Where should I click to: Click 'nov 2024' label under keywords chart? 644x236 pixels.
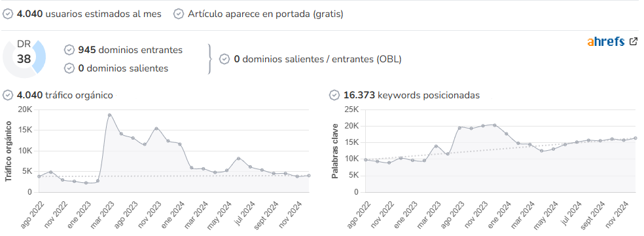click(618, 214)
